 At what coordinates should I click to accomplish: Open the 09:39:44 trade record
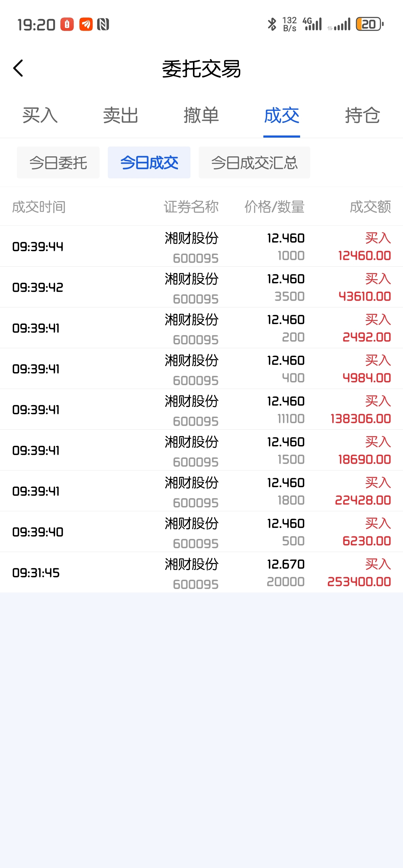[x=201, y=247]
